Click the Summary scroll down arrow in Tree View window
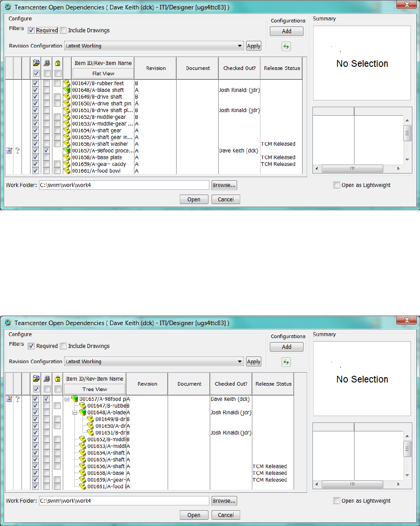The width and height of the screenshot is (420, 526). coord(407,475)
